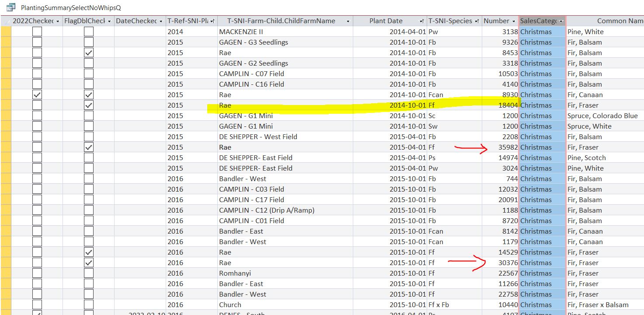644x315 pixels.
Task: Click sort arrow icon on Plant Date header
Action: pyautogui.click(x=422, y=21)
